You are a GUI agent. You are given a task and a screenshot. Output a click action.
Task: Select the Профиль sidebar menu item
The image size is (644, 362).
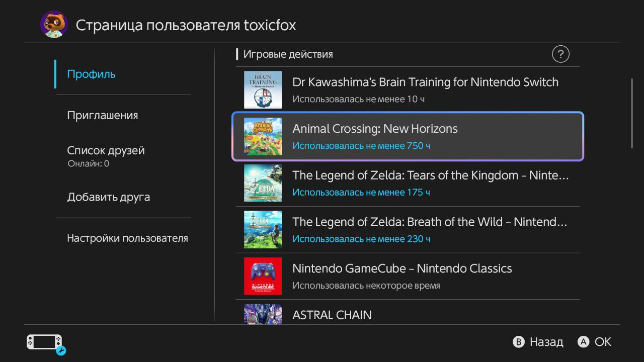coord(92,74)
